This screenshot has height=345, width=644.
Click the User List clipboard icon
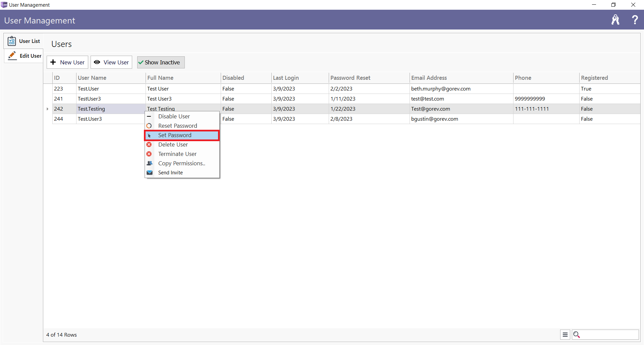point(12,41)
